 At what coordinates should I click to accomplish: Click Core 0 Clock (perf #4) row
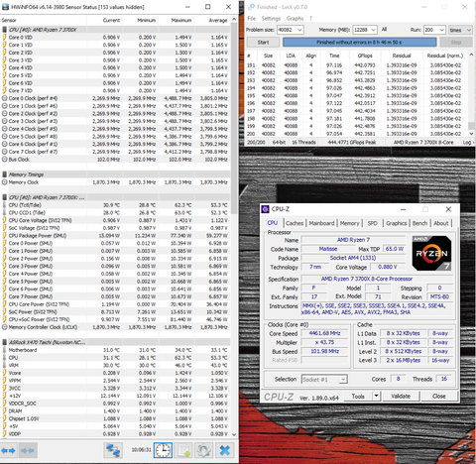click(x=115, y=98)
